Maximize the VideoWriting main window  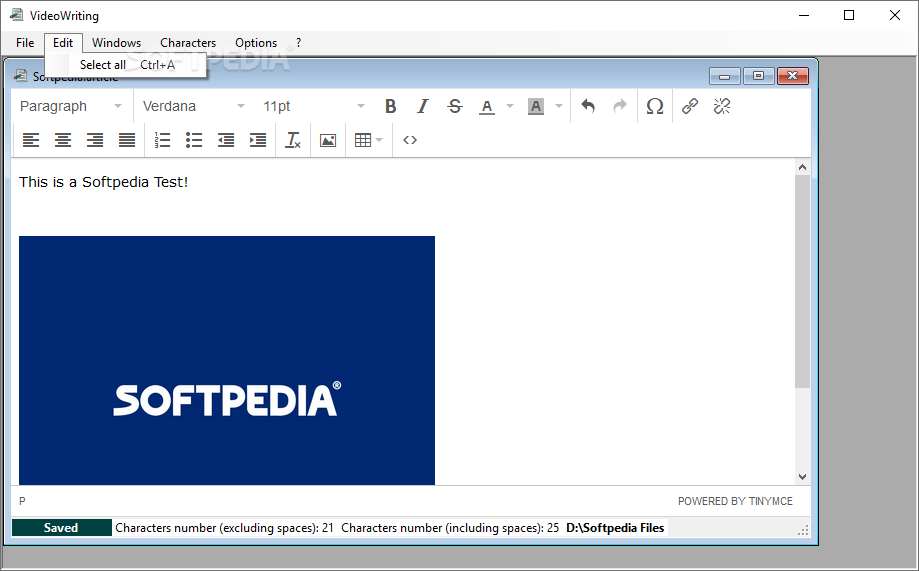click(x=849, y=15)
